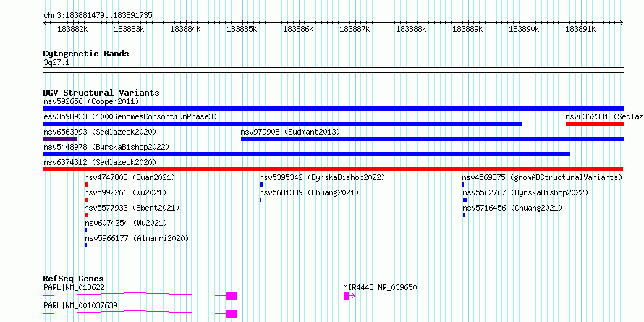Click the blue bar for nsv979908
The height and width of the screenshot is (322, 644).
432,139
